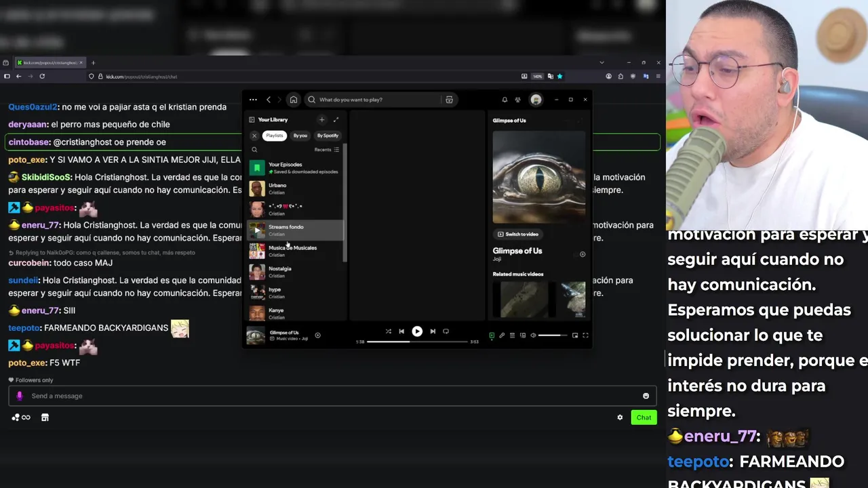Screen dimensions: 868x488
Task: Click the browser address bar URL
Action: click(x=141, y=77)
